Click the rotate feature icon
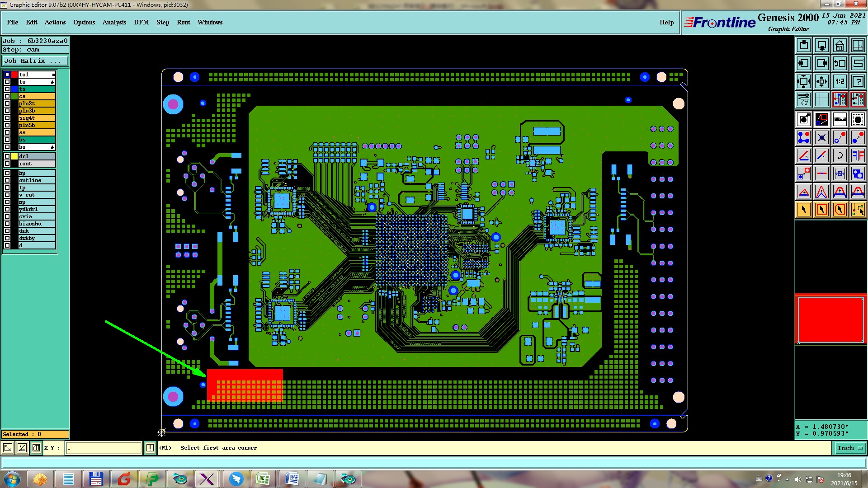Viewport: 868px width, 488px height. click(840, 155)
